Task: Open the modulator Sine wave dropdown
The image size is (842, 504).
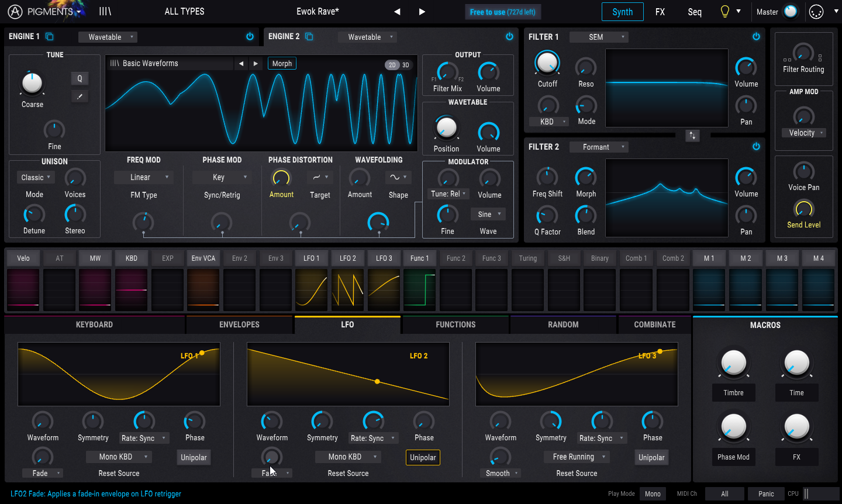Action: (488, 214)
